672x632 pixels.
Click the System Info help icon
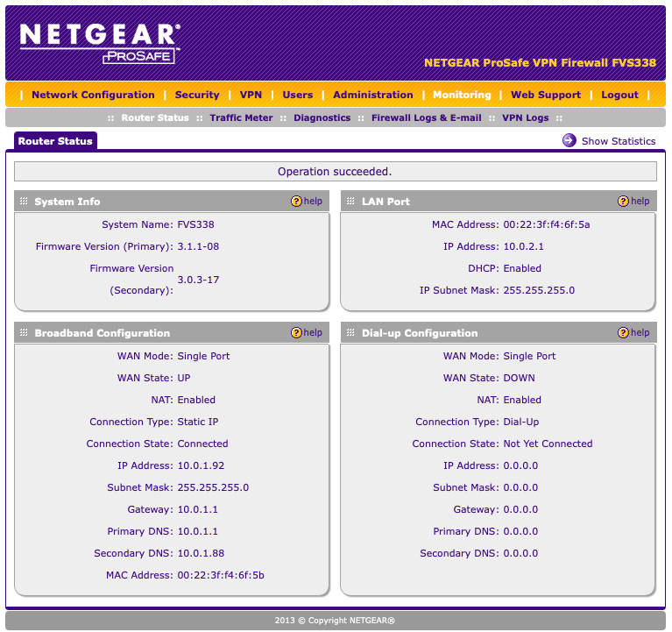296,202
